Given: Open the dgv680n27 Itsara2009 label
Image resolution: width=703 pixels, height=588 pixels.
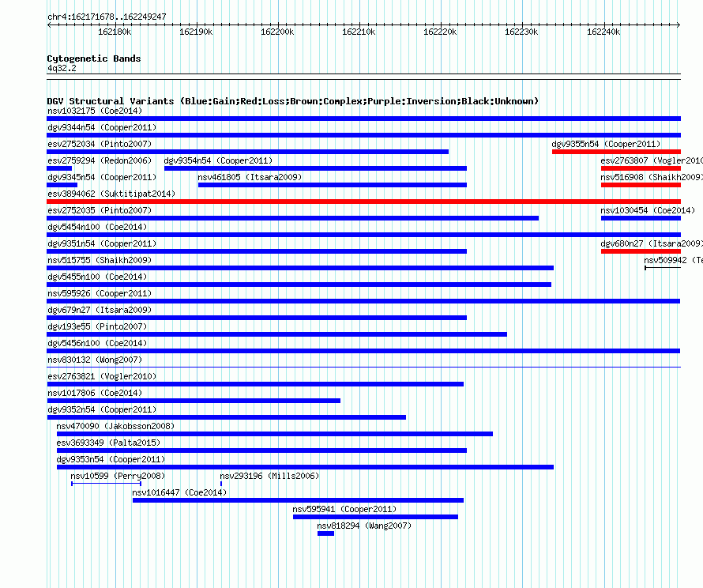Looking at the screenshot, I should click(x=652, y=243).
